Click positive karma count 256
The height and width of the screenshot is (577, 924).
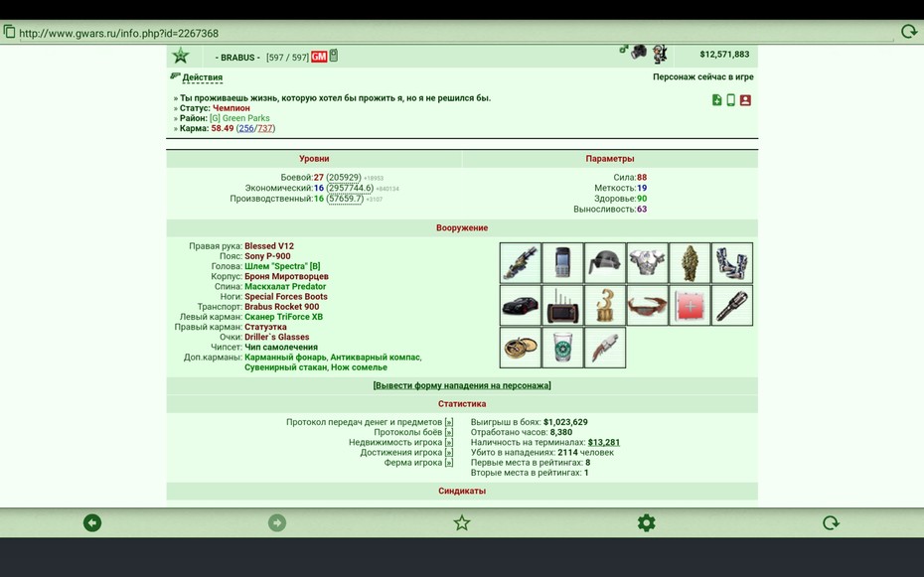pyautogui.click(x=246, y=128)
